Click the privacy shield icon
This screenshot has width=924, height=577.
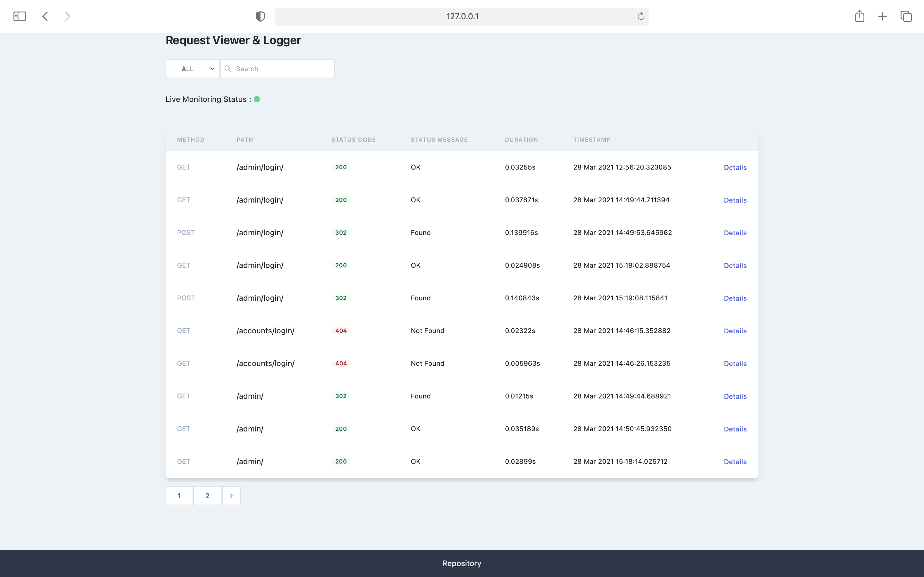pos(260,16)
